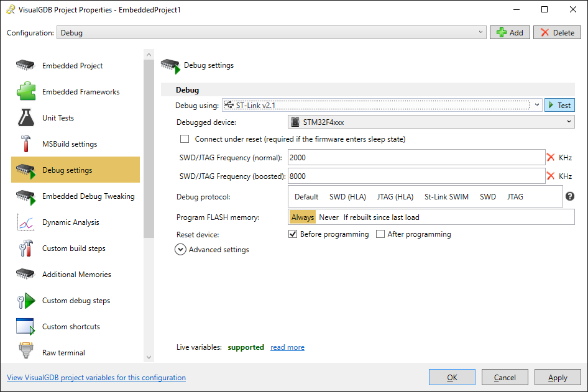
Task: Click sidebar scrollbar down arrow
Action: click(149, 357)
